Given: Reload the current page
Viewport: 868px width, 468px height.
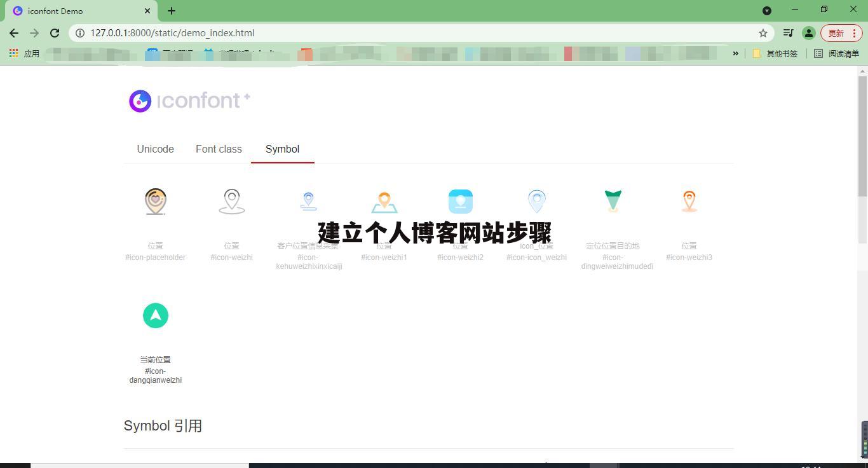Looking at the screenshot, I should (x=55, y=33).
